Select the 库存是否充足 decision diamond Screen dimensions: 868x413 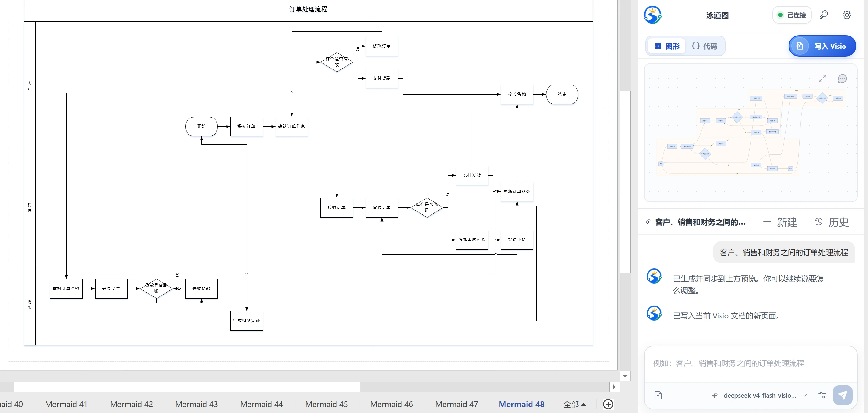427,207
